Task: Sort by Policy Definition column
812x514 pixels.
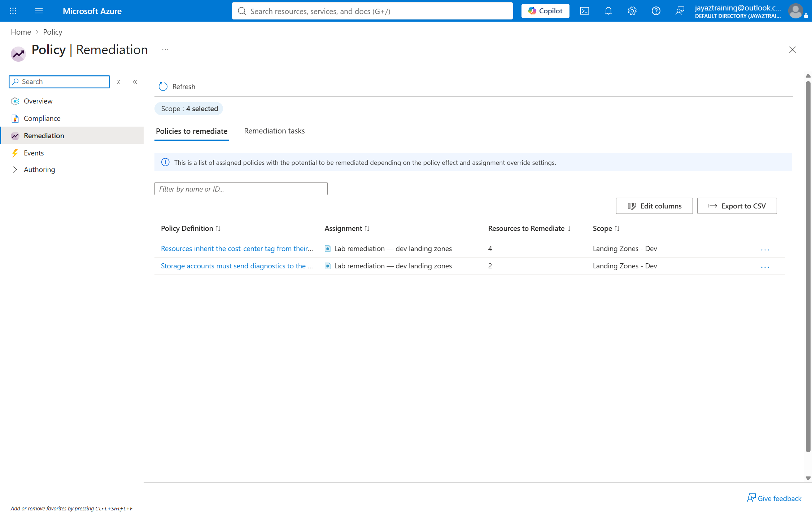Action: [191, 228]
